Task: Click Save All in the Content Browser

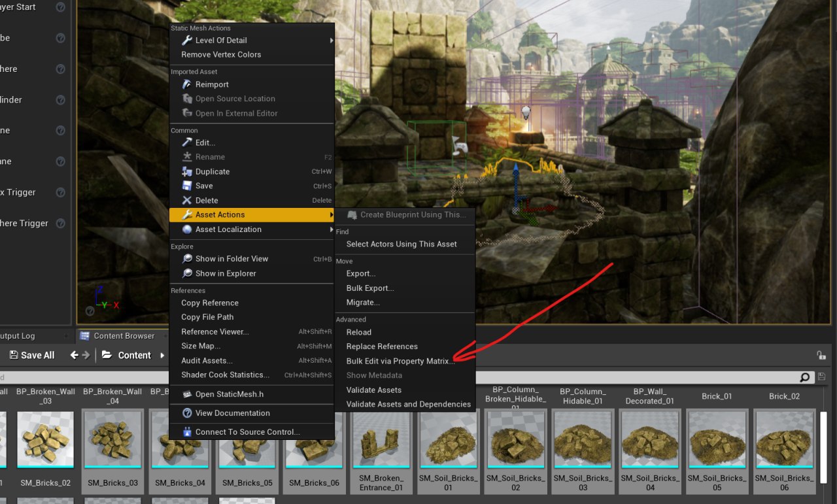Action: 32,355
